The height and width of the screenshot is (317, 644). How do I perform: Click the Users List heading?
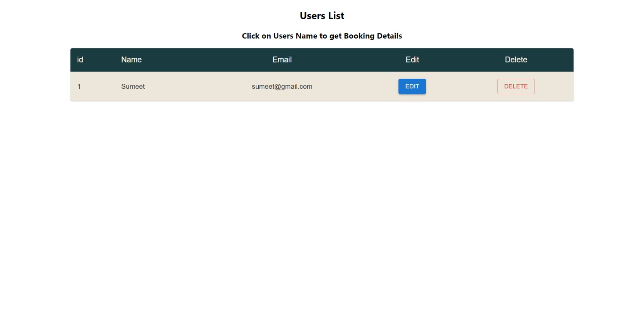pyautogui.click(x=322, y=15)
